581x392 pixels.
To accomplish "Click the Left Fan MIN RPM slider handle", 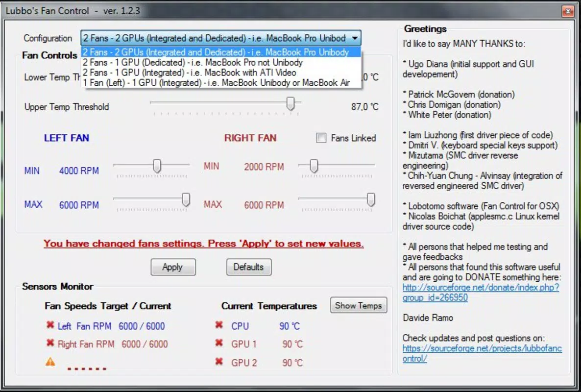I will 157,166.
